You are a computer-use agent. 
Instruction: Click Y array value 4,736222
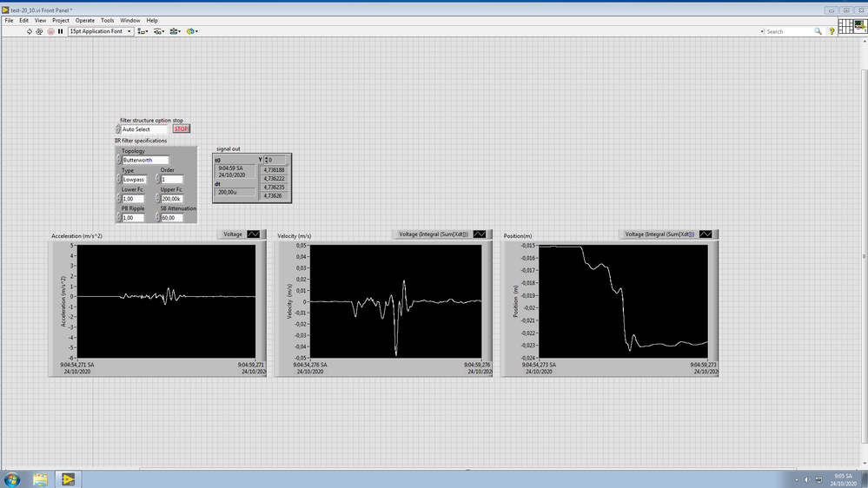point(274,179)
